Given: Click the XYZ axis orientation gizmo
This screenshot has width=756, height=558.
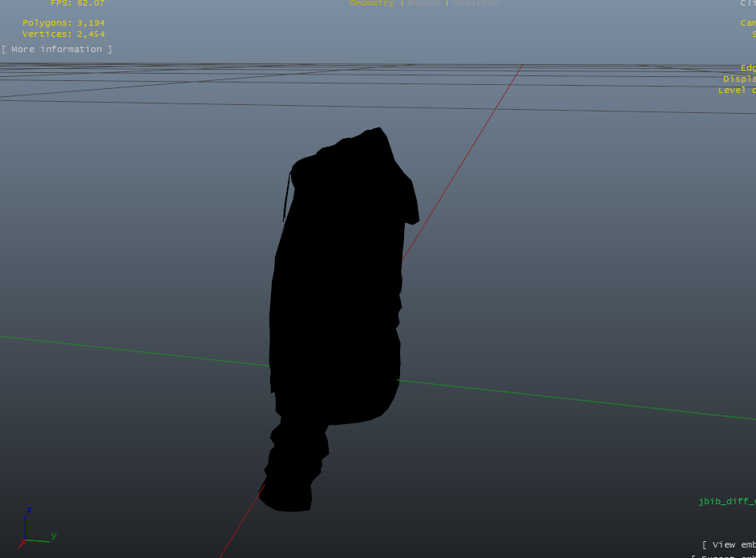Looking at the screenshot, I should point(37,528).
